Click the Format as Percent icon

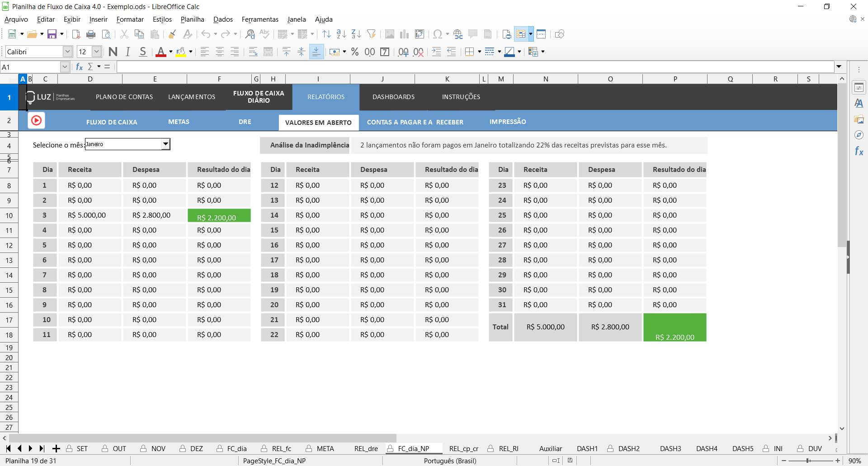tap(355, 52)
